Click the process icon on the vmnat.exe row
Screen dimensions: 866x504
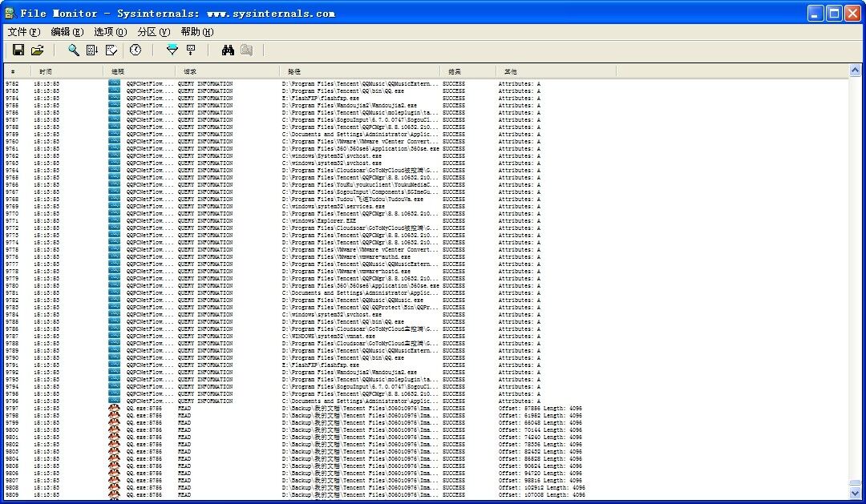(x=115, y=337)
